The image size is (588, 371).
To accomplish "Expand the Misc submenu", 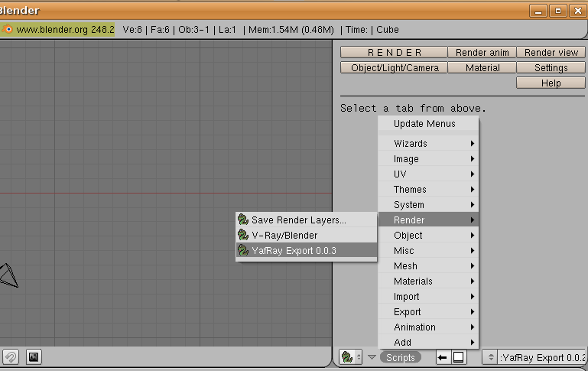I will coord(429,251).
